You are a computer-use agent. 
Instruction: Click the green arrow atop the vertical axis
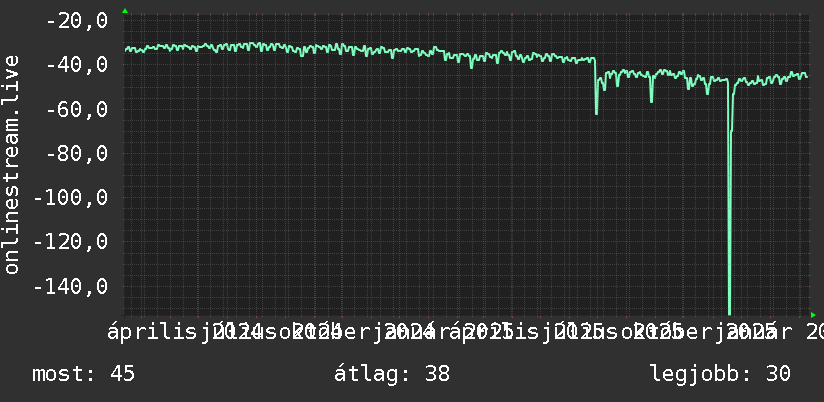pos(125,11)
